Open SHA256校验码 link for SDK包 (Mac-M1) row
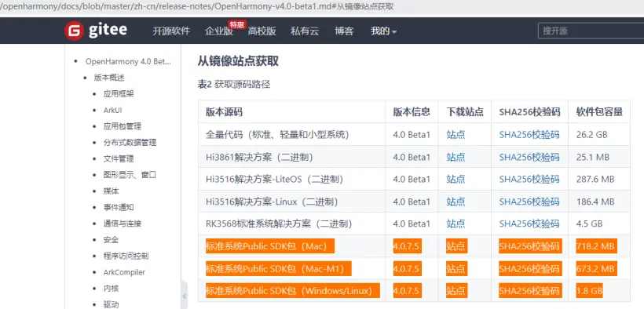This screenshot has height=309, width=644. (x=530, y=269)
